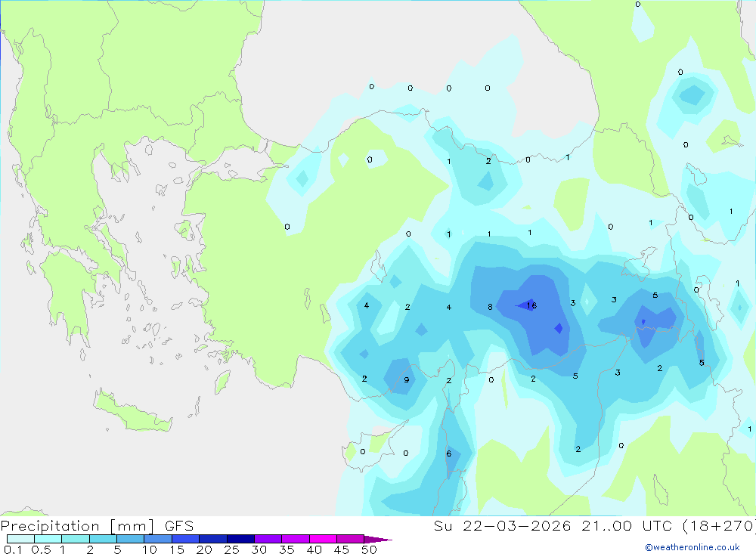Screen dimensions: 756x554
Task: Click the "45" legend scale label
Action: pos(342,549)
